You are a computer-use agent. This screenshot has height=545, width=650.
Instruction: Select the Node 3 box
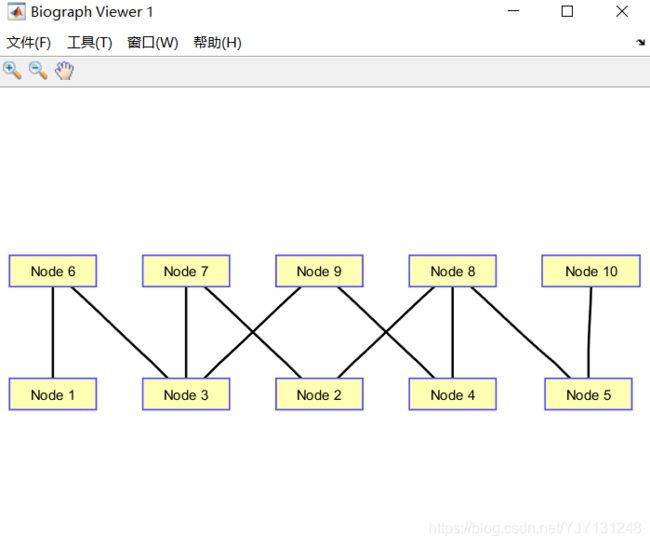coord(186,394)
